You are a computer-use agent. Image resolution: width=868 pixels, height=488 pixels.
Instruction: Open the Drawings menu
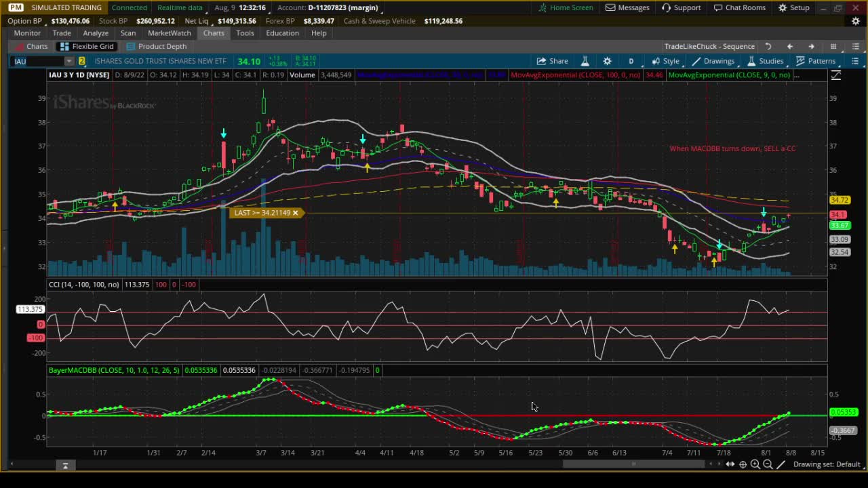713,61
